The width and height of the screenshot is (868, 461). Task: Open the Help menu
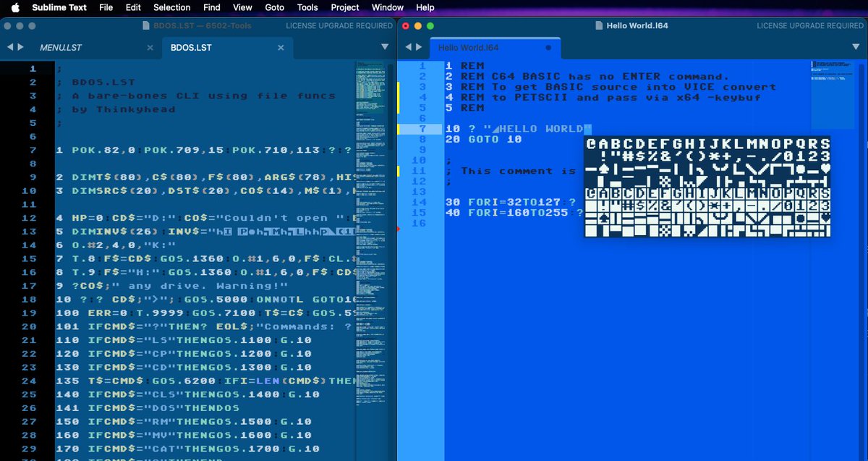click(425, 7)
